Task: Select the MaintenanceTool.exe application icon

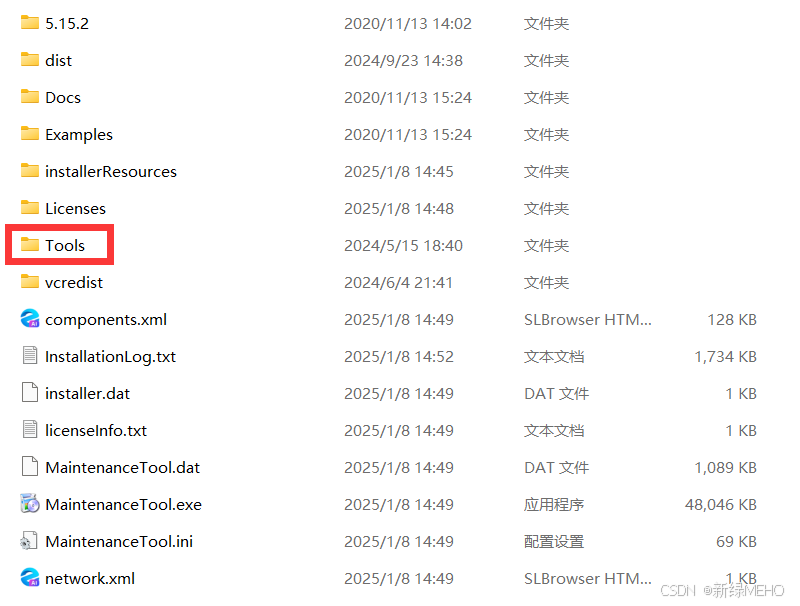Action: point(30,503)
